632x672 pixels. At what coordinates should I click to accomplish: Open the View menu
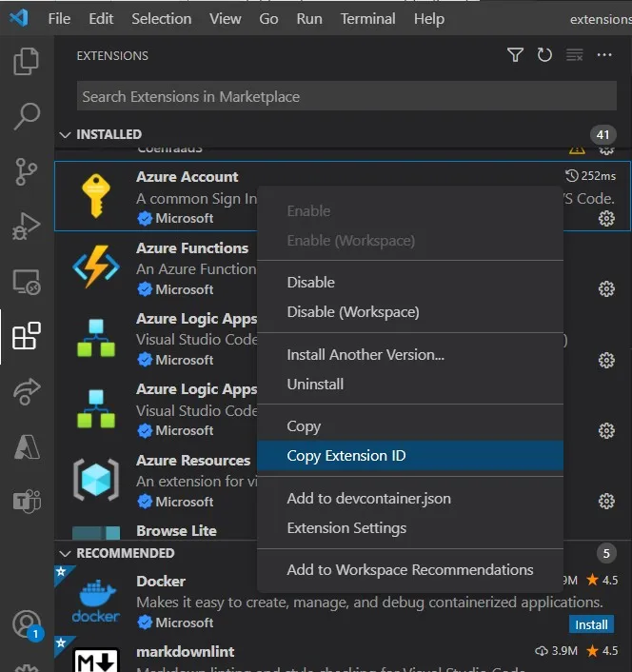[226, 19]
